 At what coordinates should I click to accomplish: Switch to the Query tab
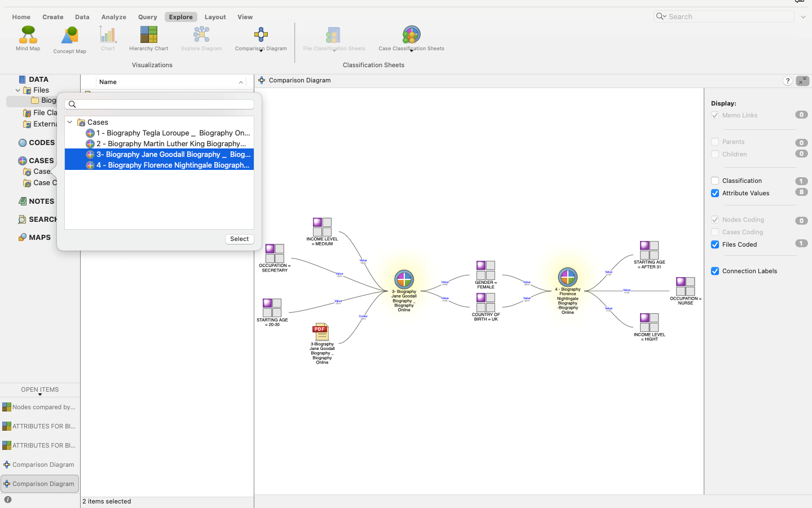pyautogui.click(x=148, y=17)
